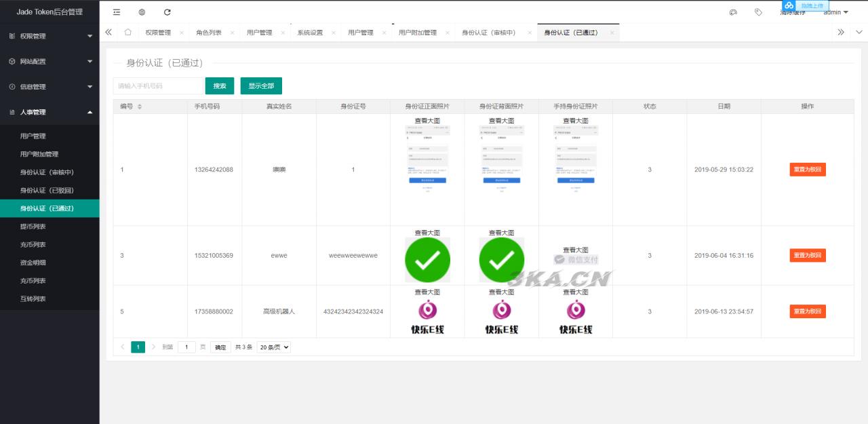This screenshot has height=424, width=868.
Task: Click the ID number 43242342342324324
Action: tap(353, 311)
